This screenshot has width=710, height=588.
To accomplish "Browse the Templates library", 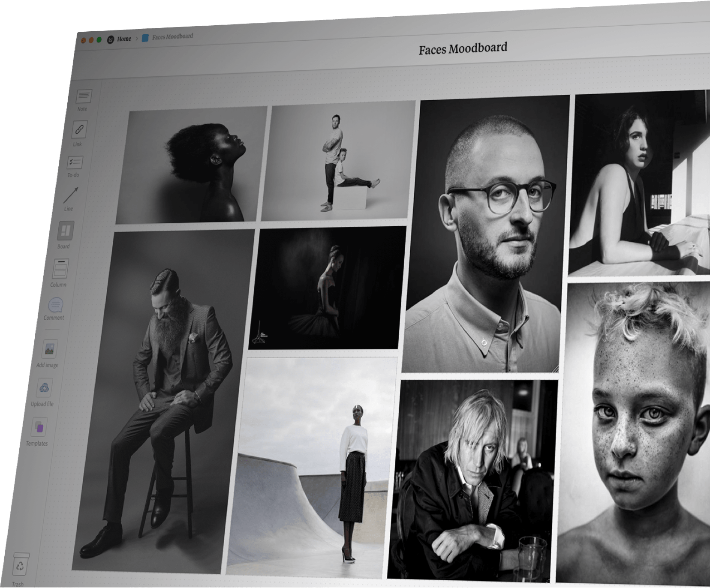I will pyautogui.click(x=39, y=427).
